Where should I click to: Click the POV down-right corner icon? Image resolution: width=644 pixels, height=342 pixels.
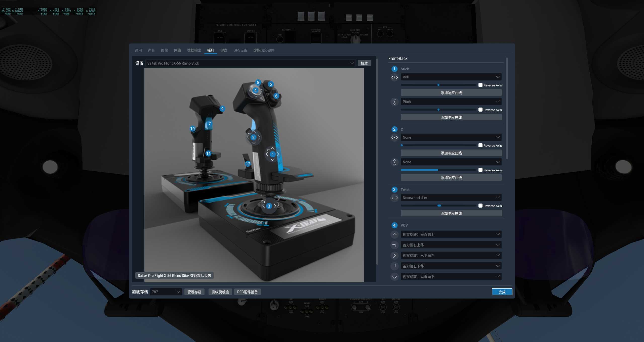[x=394, y=266]
